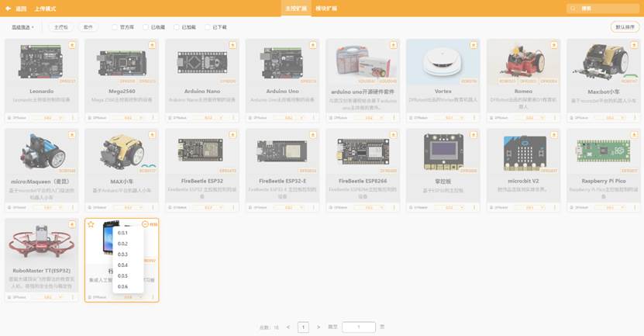This screenshot has width=644, height=336.
Task: Click the remove icon on the selected card
Action: [x=146, y=224]
